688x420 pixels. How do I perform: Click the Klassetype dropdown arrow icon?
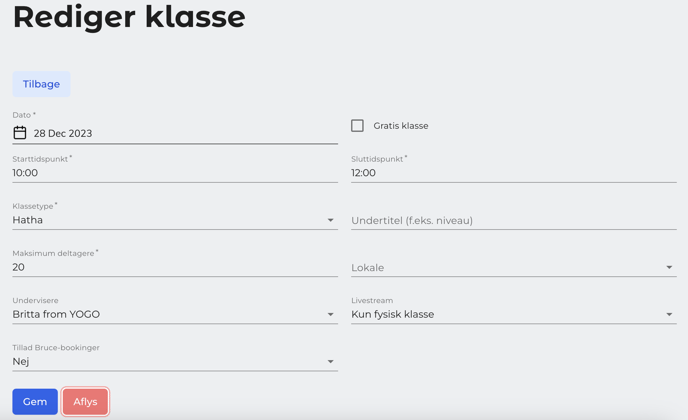[x=330, y=220]
